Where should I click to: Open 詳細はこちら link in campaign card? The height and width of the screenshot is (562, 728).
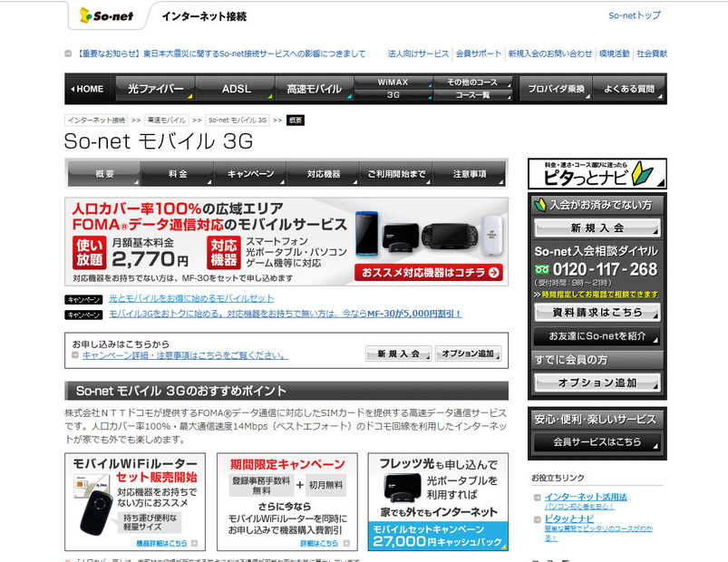(x=319, y=543)
